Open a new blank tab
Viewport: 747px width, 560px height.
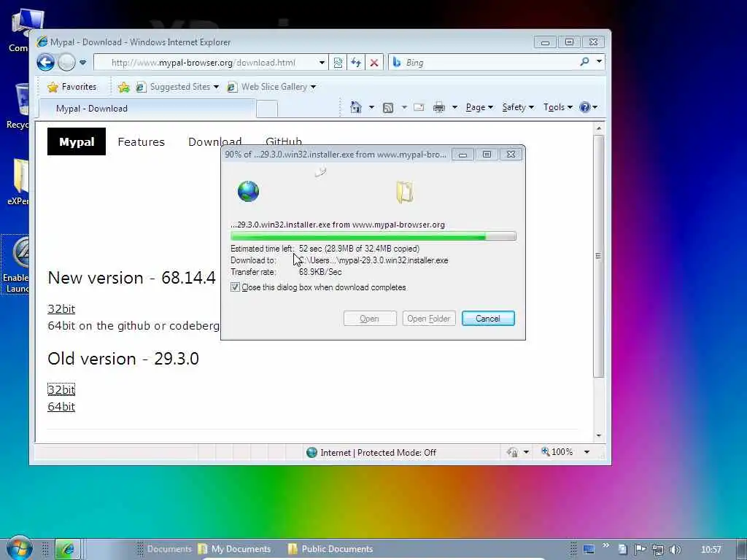click(x=267, y=109)
